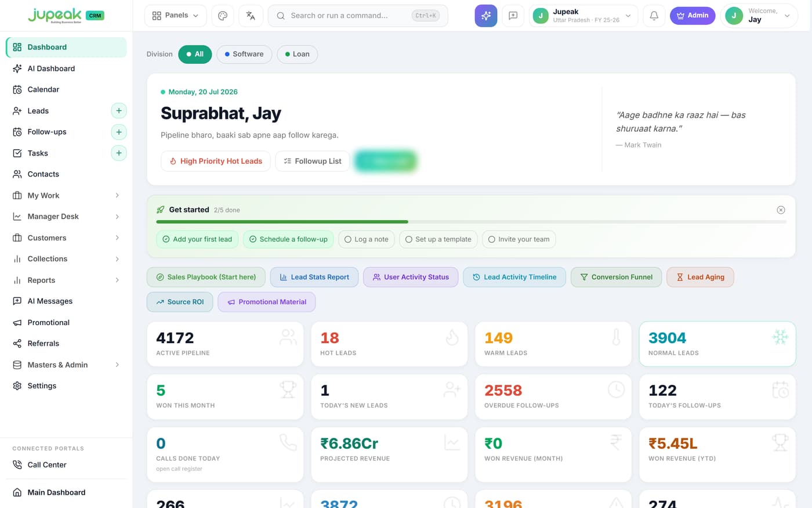Go to Dashboard in the sidebar

(x=66, y=47)
